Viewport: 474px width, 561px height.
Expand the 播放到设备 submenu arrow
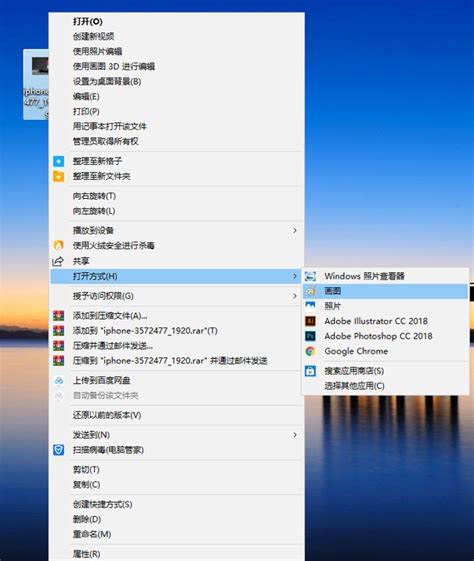tap(295, 231)
